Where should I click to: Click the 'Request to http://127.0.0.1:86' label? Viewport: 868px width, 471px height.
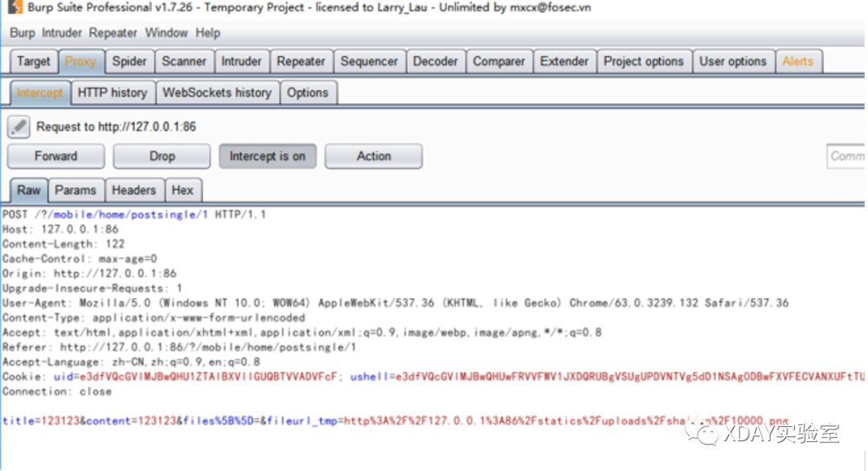(117, 127)
